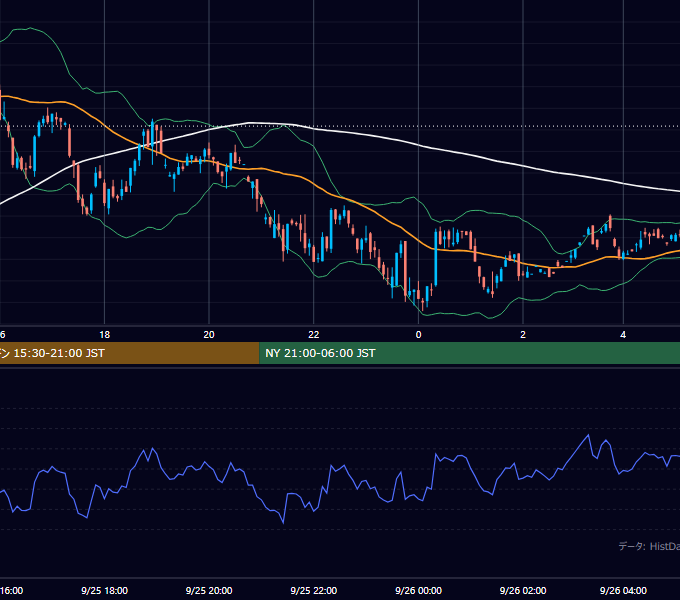Click the 9/25 18:00 time label
This screenshot has height=600, width=680.
pyautogui.click(x=105, y=590)
